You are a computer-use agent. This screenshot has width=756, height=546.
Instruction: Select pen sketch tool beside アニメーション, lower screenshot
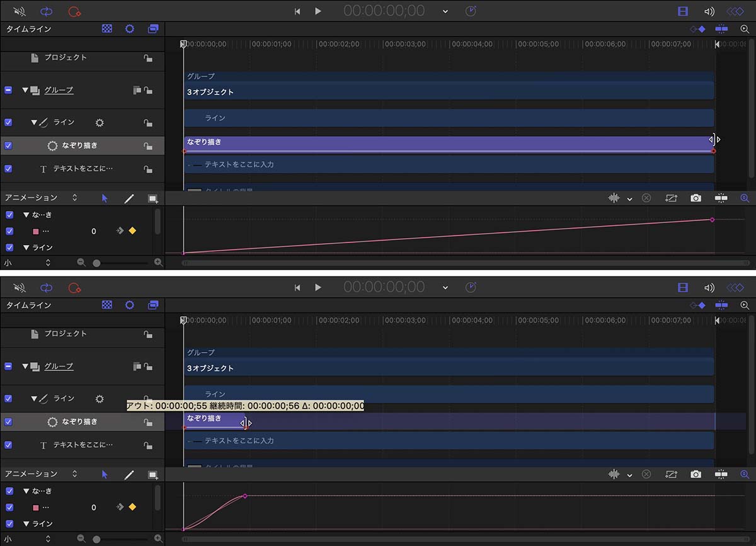click(129, 474)
